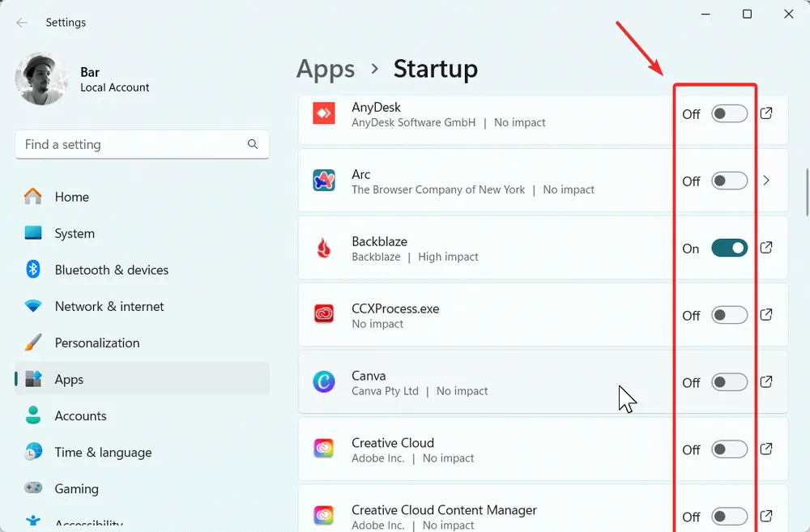Open Network & internet settings
Viewport: 810px width, 532px height.
point(142,306)
